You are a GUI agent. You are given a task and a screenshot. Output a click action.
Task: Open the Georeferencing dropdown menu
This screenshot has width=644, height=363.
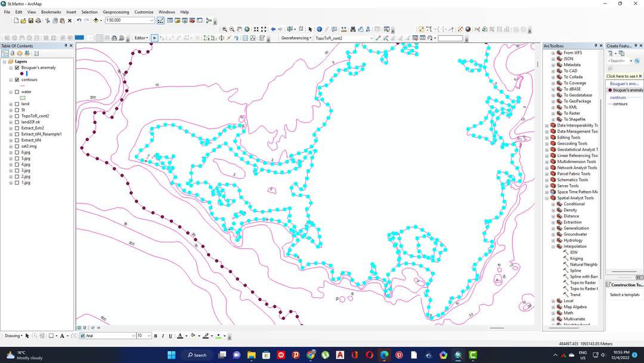296,38
